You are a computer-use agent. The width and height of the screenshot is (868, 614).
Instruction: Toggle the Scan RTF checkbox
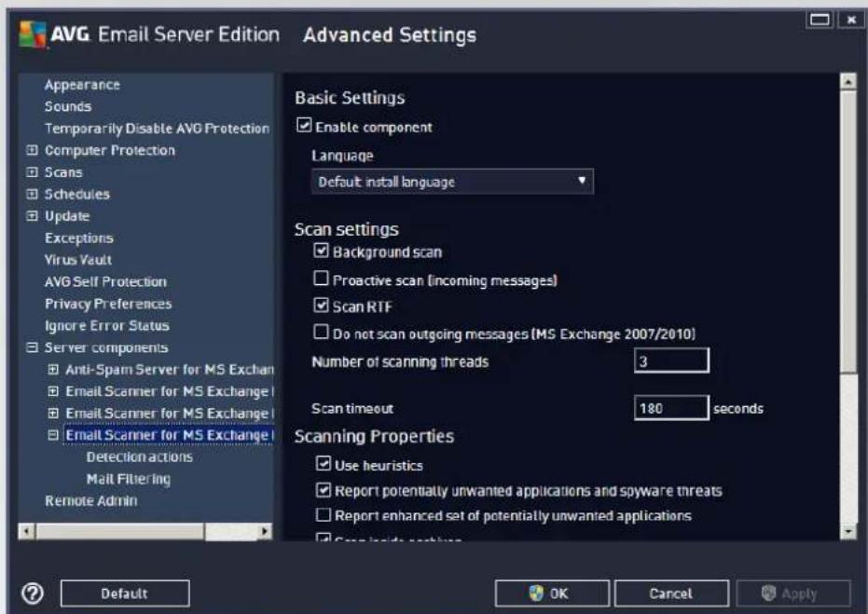(321, 305)
